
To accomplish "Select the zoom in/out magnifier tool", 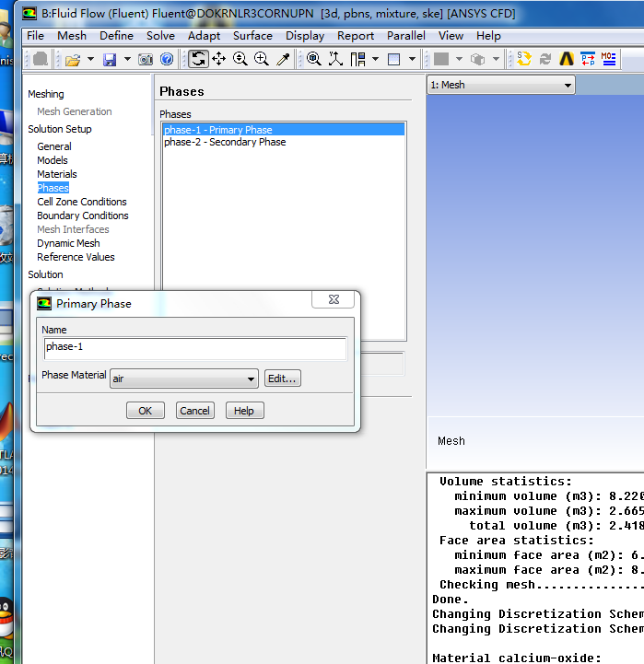I will 240,59.
